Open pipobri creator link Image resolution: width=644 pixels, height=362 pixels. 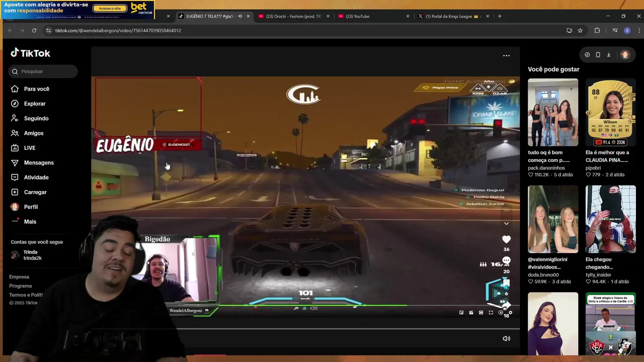coord(593,168)
